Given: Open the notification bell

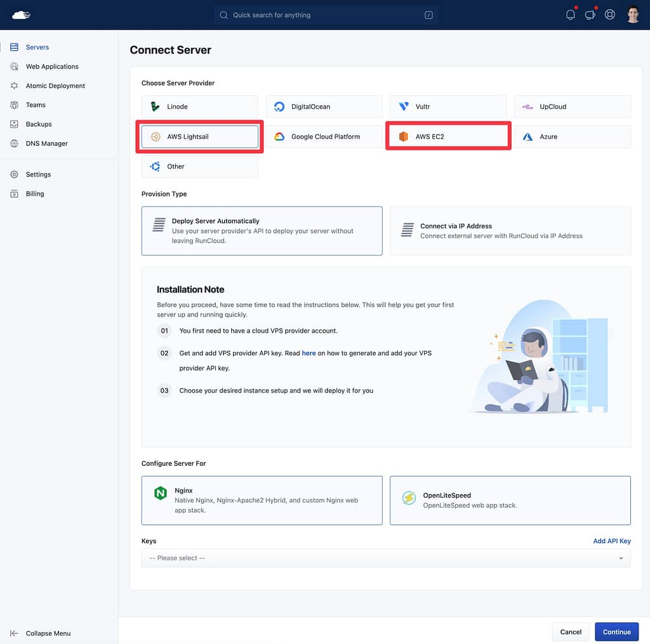Looking at the screenshot, I should (569, 15).
